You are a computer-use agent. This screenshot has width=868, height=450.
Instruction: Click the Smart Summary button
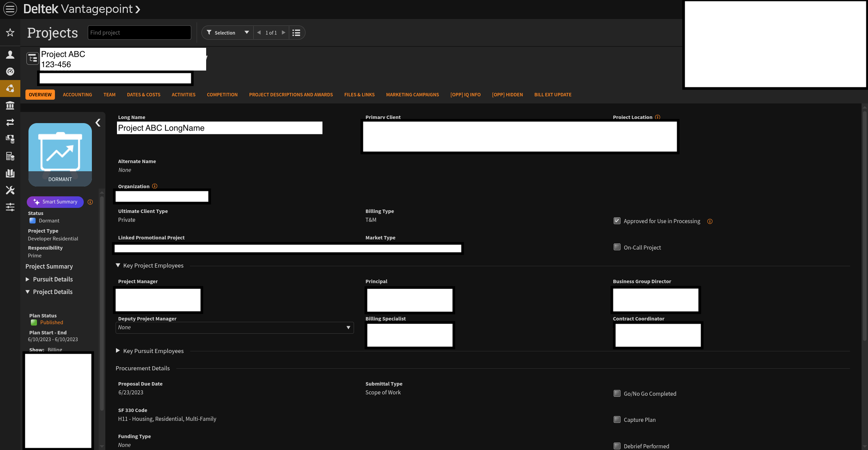[55, 202]
